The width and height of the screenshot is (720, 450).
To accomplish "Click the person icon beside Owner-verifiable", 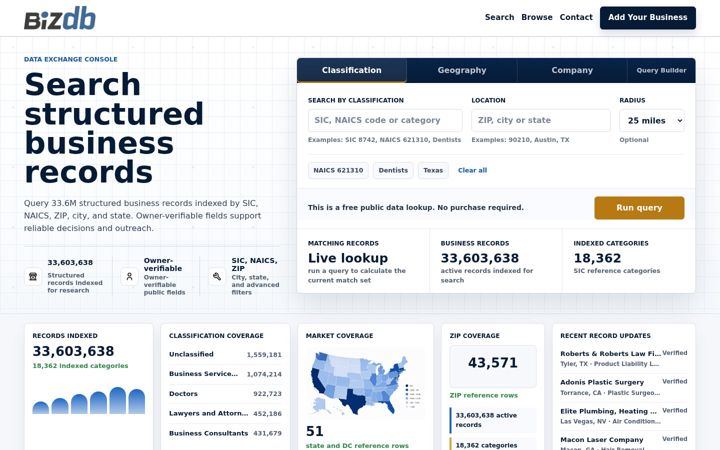I will (129, 276).
